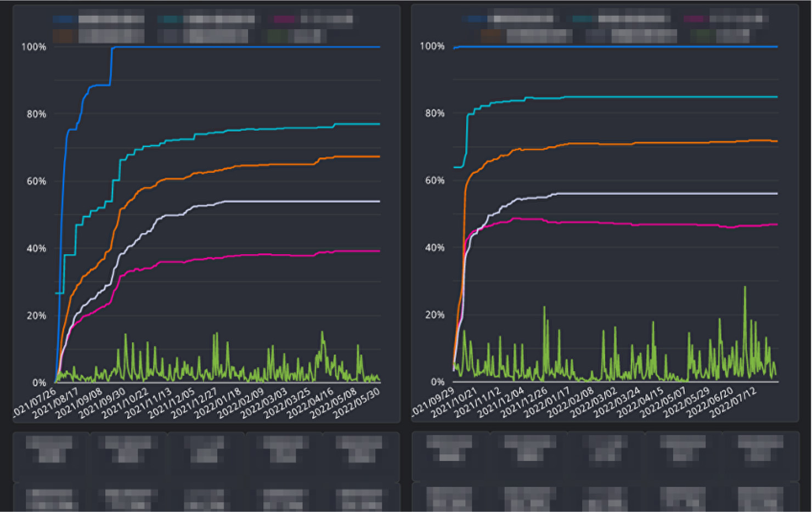Click the 2022/05/30 date label
Screen dimensions: 812x512
click(357, 404)
